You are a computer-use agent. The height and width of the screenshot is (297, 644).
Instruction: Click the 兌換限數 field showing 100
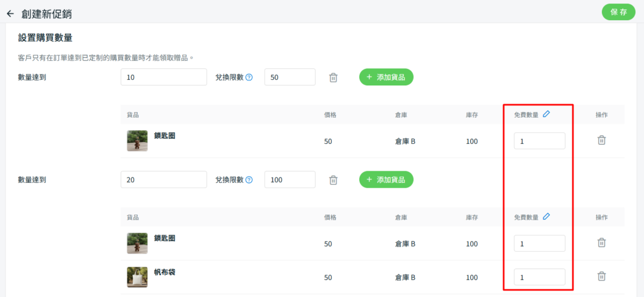290,180
